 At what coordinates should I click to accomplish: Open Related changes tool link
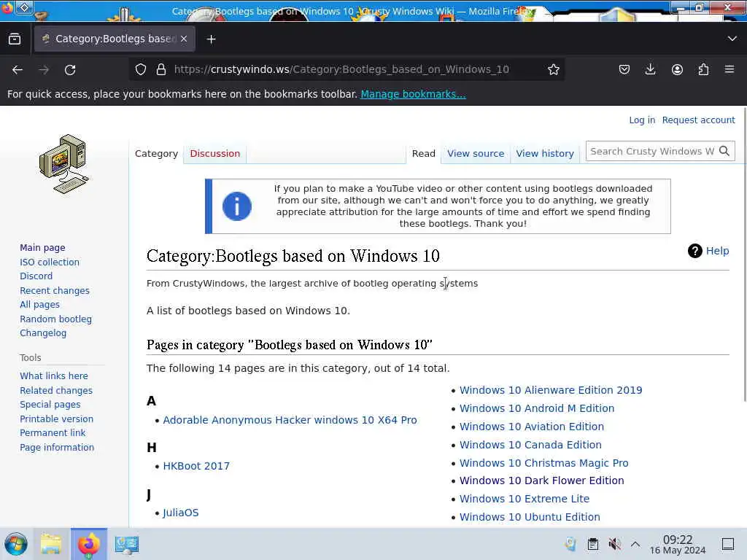point(56,390)
